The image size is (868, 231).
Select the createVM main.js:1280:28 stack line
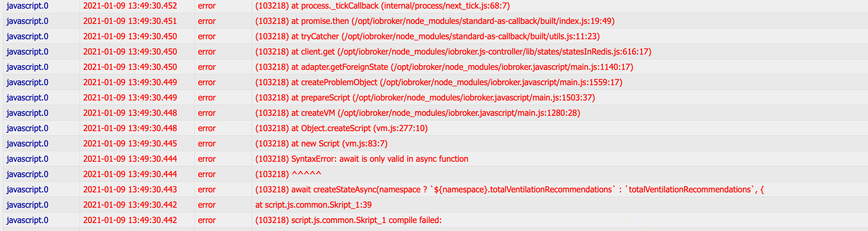(x=417, y=113)
